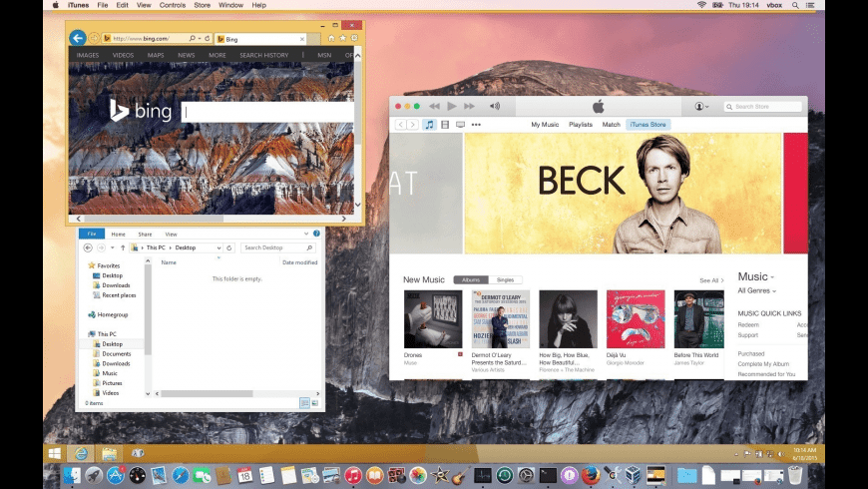
Task: Select Albums in New Music toggle
Action: click(x=471, y=279)
